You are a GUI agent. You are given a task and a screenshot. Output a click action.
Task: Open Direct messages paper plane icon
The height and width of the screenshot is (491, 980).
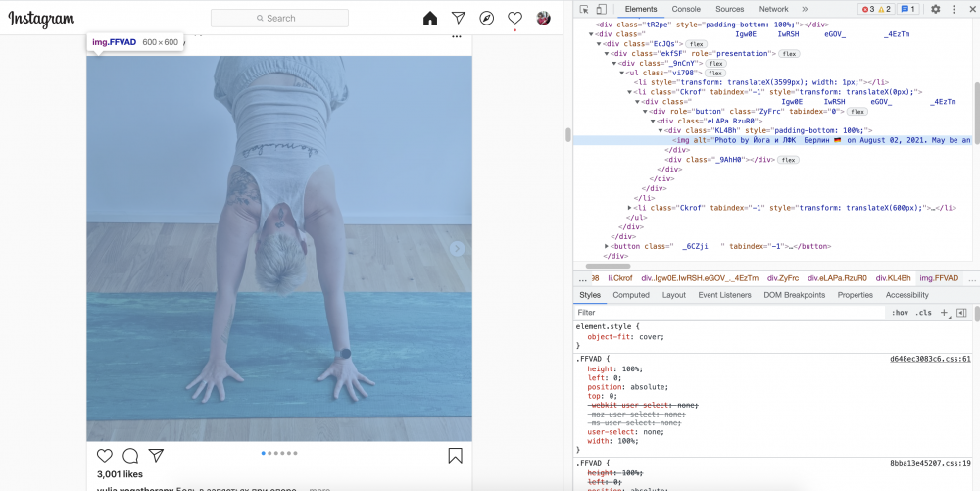459,18
